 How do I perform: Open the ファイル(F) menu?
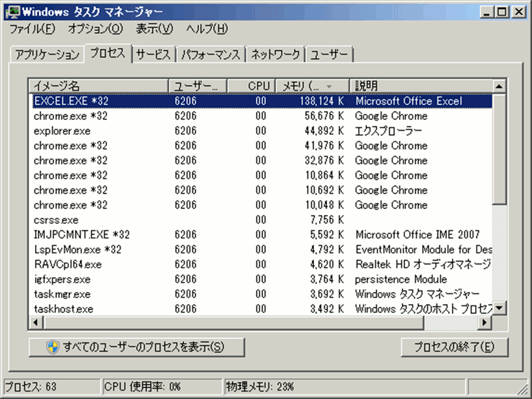click(x=32, y=28)
